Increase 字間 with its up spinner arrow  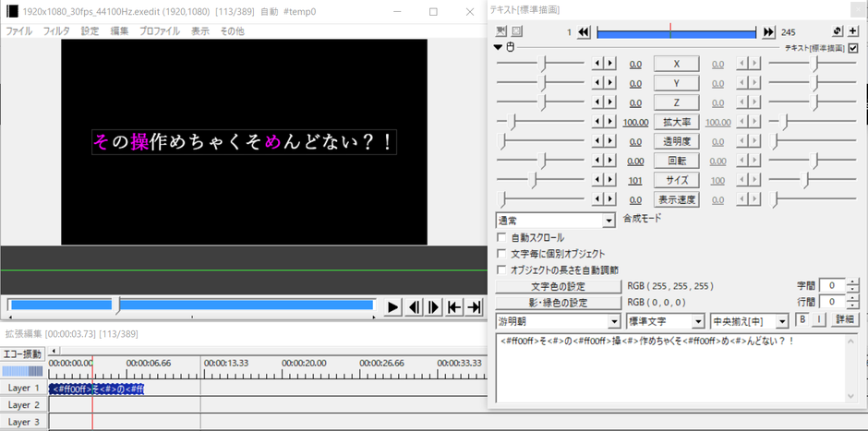852,282
